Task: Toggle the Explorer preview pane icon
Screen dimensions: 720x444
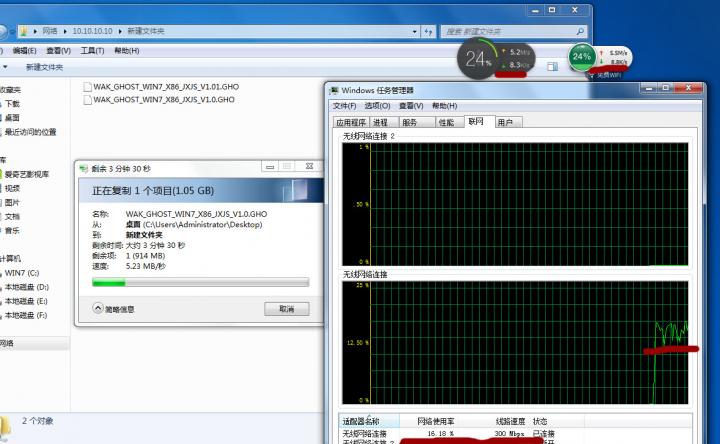Action: (552, 67)
